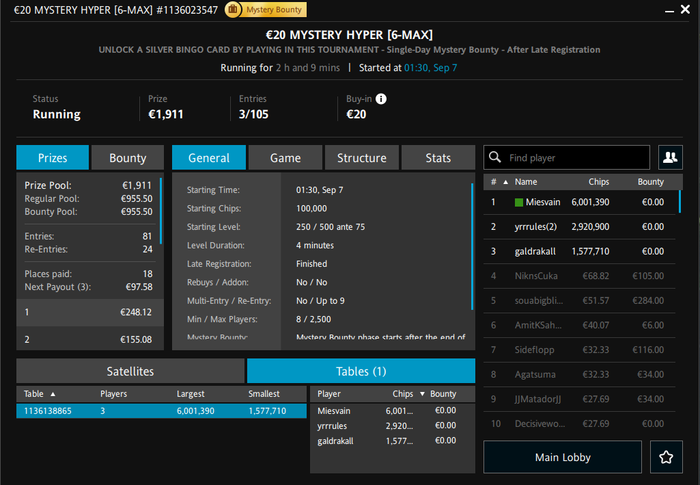Click the Late Registration Finished value
The width and height of the screenshot is (700, 485).
(312, 264)
